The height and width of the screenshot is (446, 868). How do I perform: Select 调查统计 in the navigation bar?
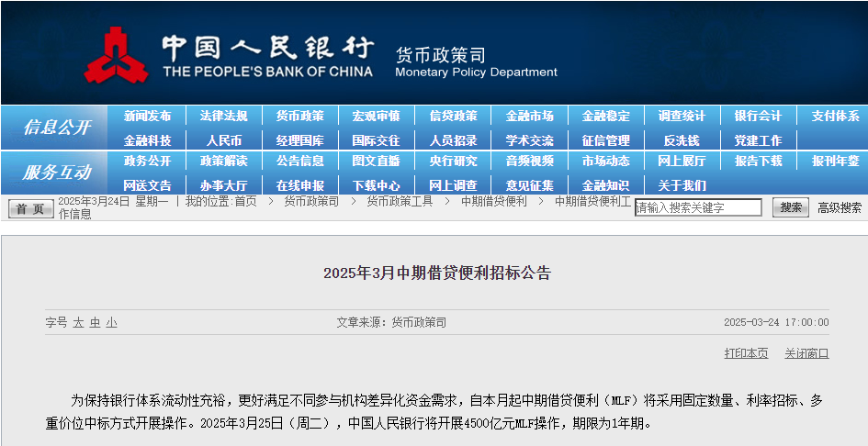click(681, 117)
